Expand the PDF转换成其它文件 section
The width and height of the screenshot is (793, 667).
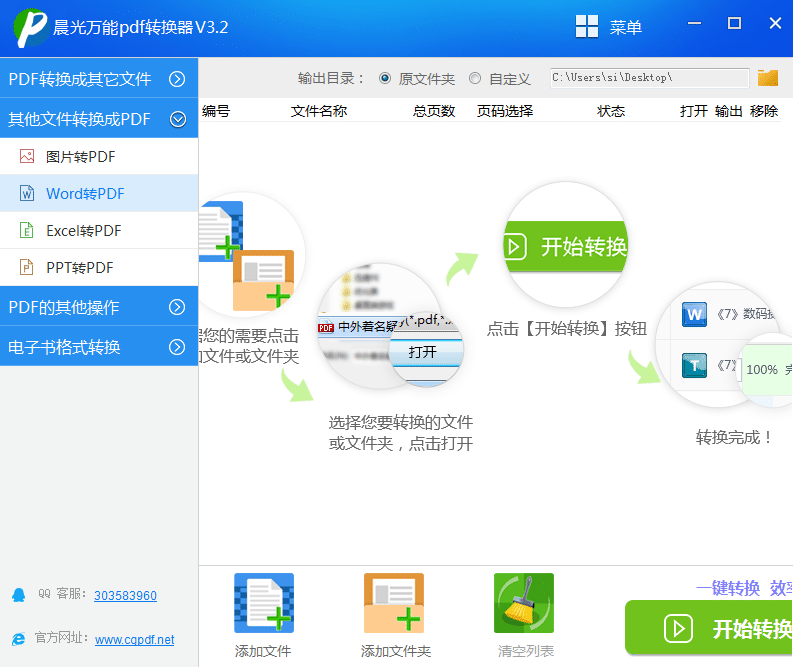click(x=99, y=79)
